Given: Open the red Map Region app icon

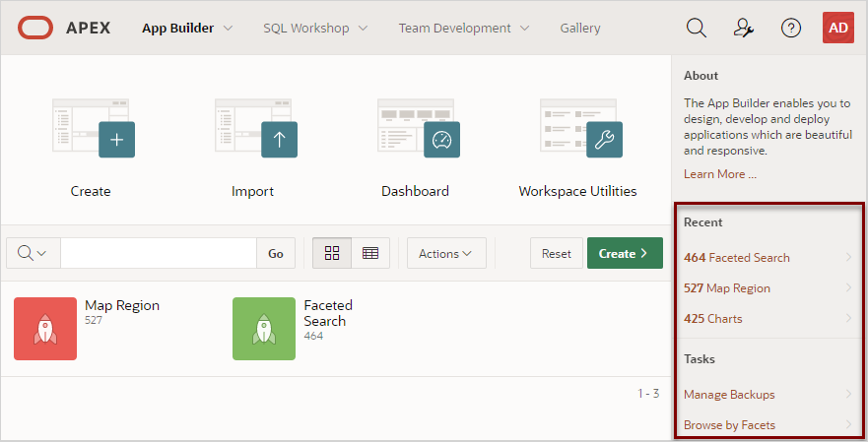Looking at the screenshot, I should click(45, 329).
